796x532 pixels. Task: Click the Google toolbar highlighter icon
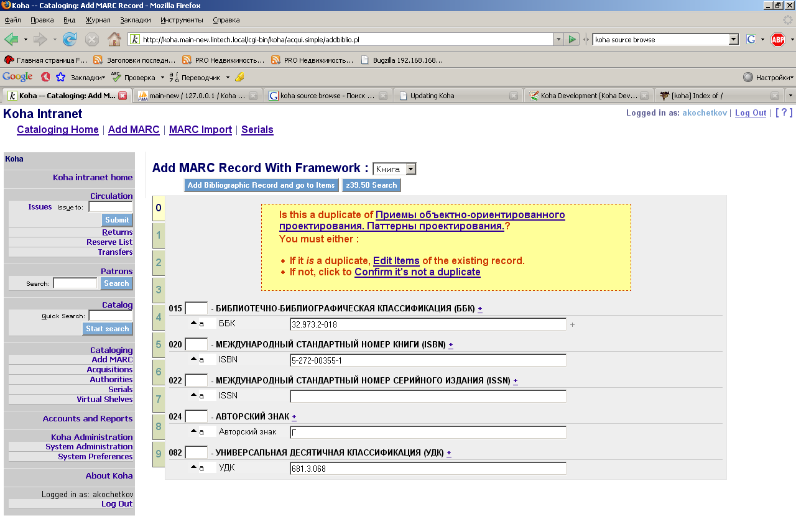click(239, 77)
